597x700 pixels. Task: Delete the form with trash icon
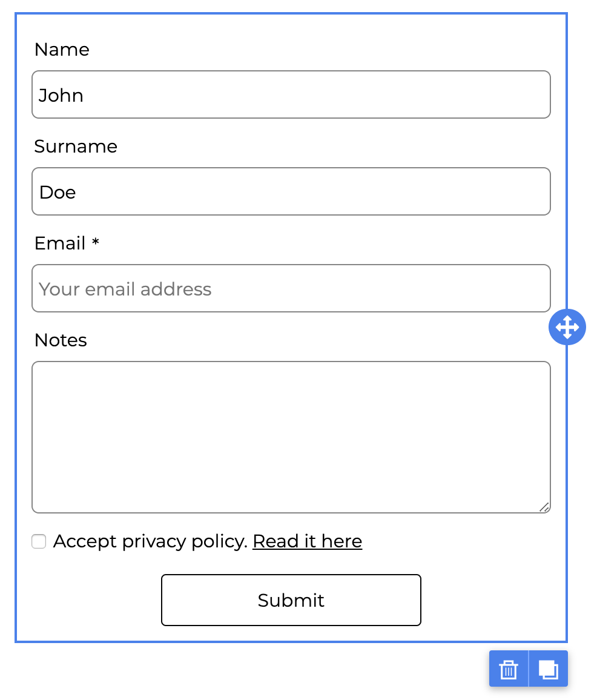[x=509, y=670]
